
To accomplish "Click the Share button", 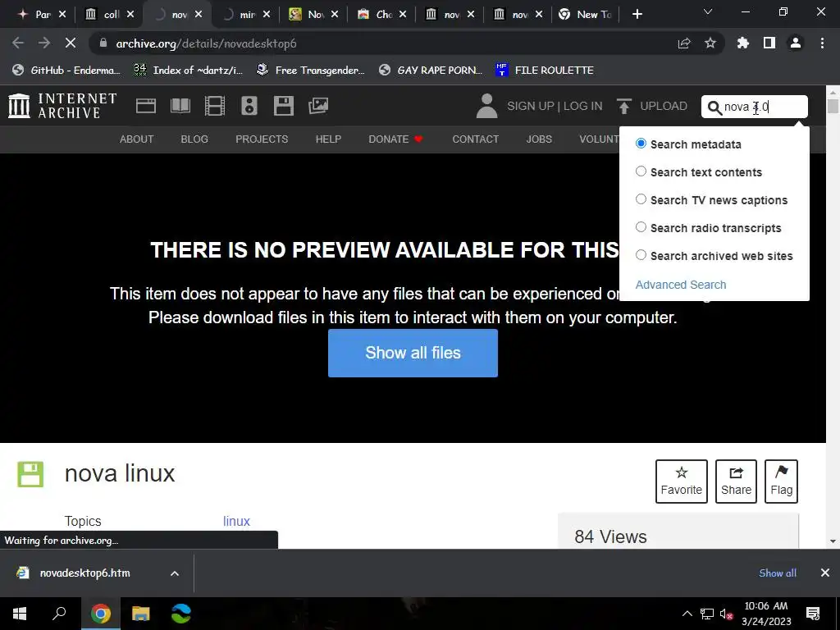I will coord(736,481).
